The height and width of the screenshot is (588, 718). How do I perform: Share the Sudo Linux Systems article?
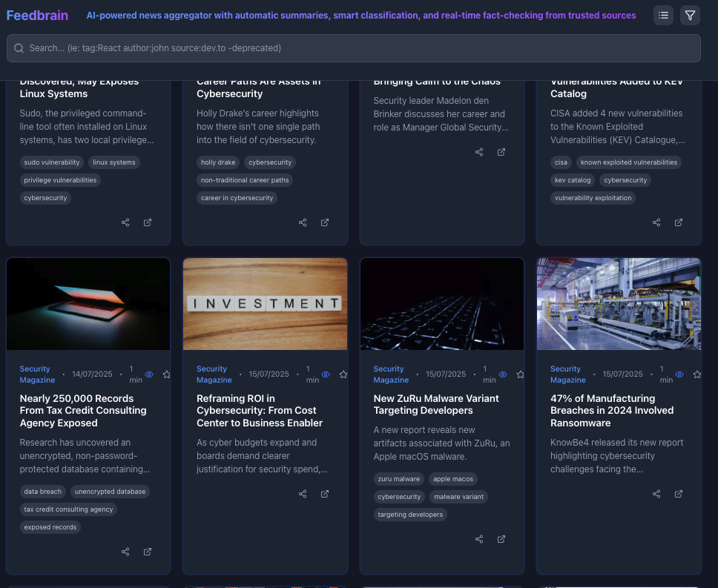[125, 222]
